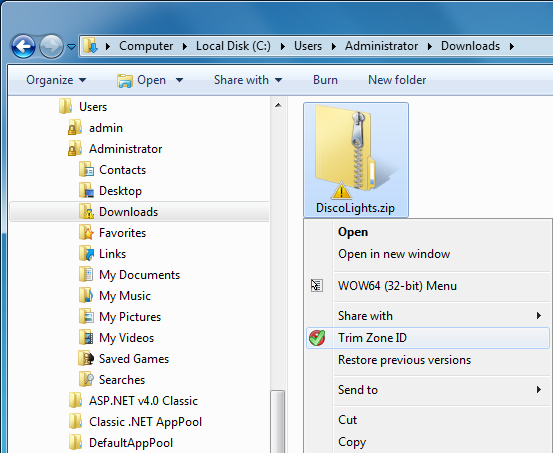Click Local Disk (C:) breadcrumb segment
This screenshot has height=453, width=553.
[x=233, y=46]
